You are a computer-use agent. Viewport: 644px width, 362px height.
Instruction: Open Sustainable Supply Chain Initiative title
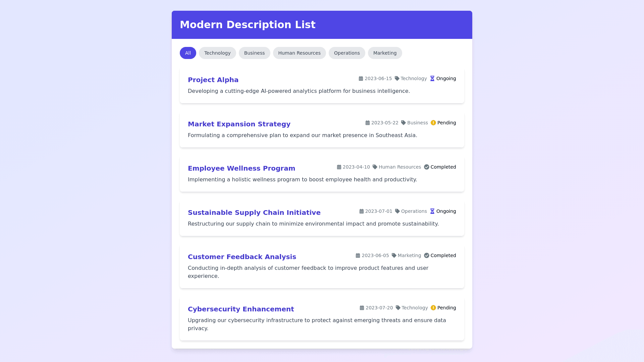tap(254, 213)
